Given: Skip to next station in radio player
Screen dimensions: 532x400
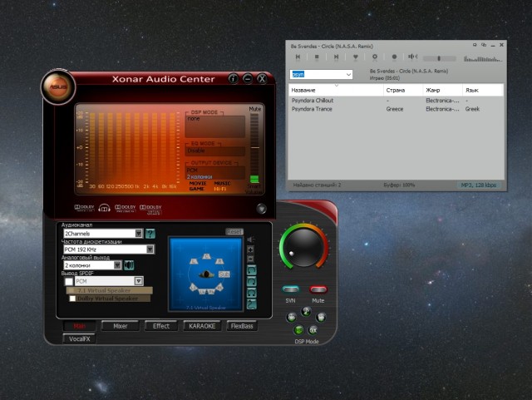Looking at the screenshot, I should [336, 57].
